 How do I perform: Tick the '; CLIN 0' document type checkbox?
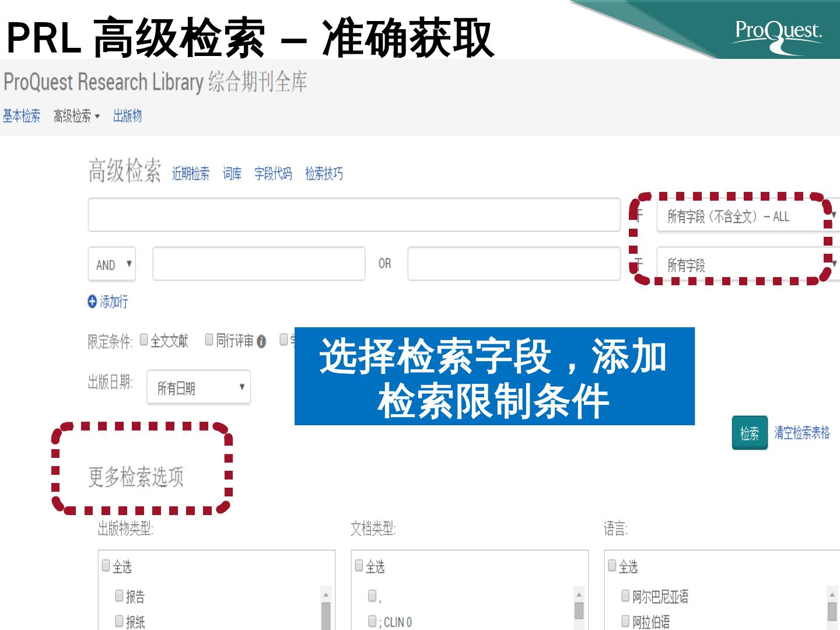pyautogui.click(x=373, y=621)
